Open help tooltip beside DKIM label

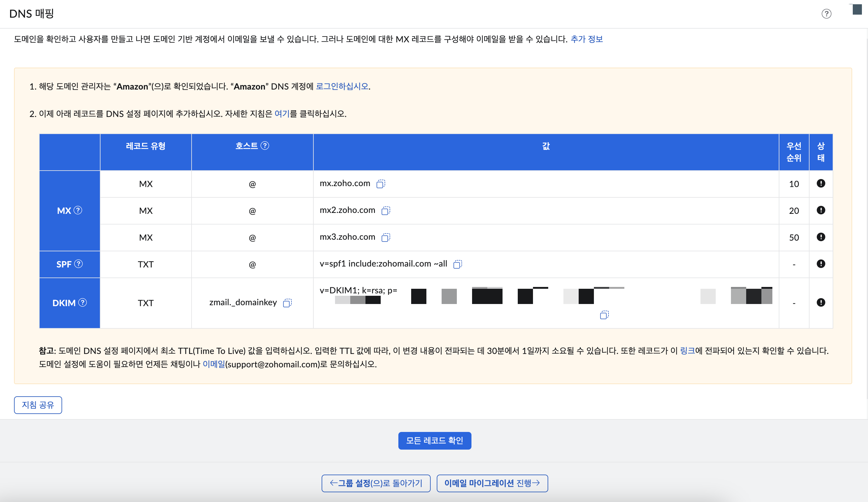pos(83,302)
